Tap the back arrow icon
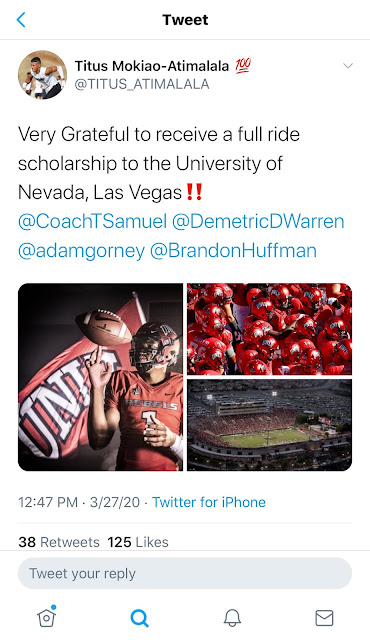370x640 pixels. (21, 20)
